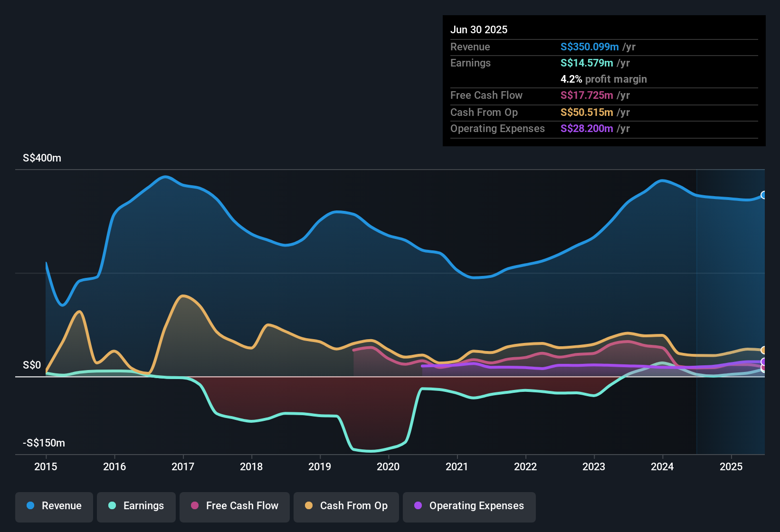The height and width of the screenshot is (532, 780).
Task: Click the Cash From Op endpoint marker
Action: tap(764, 350)
